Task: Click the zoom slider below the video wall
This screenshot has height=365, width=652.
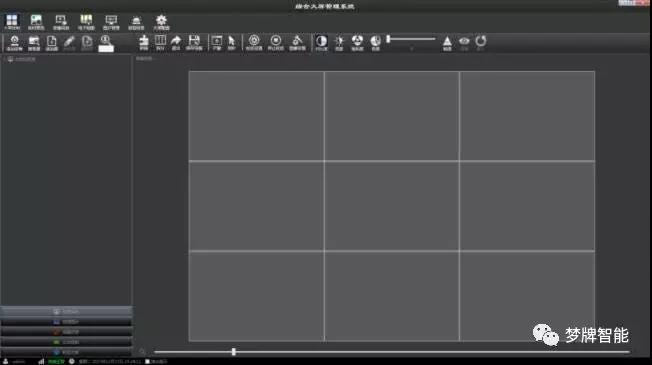Action: point(392,352)
